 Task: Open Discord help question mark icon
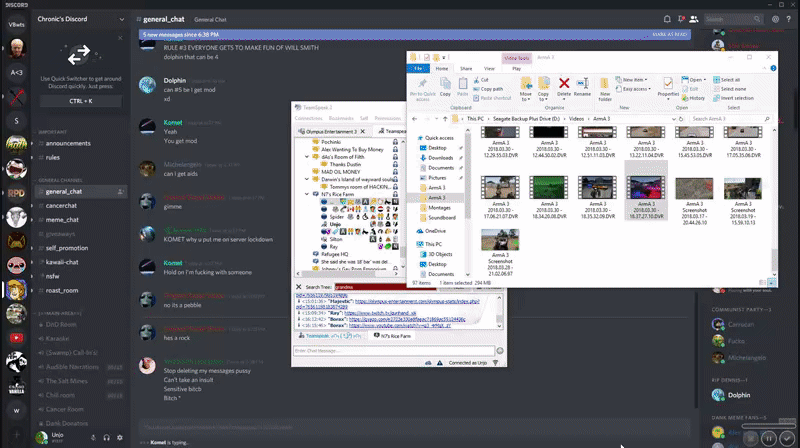point(789,19)
